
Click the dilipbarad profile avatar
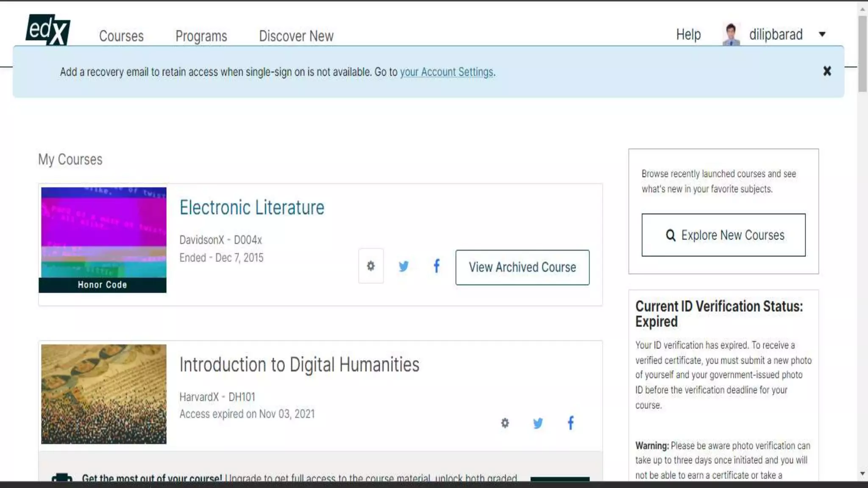click(x=731, y=34)
